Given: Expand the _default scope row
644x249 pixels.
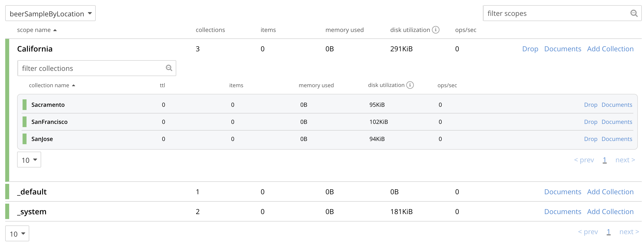Looking at the screenshot, I should pos(32,192).
